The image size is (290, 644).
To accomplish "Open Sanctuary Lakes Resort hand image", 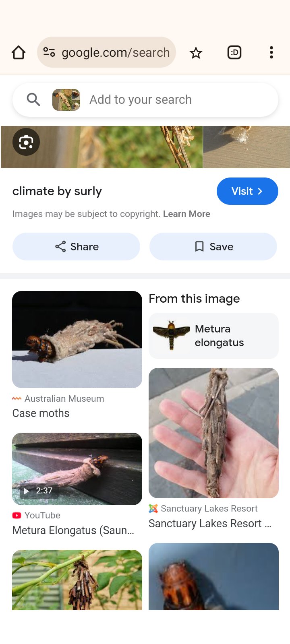I will tap(213, 433).
